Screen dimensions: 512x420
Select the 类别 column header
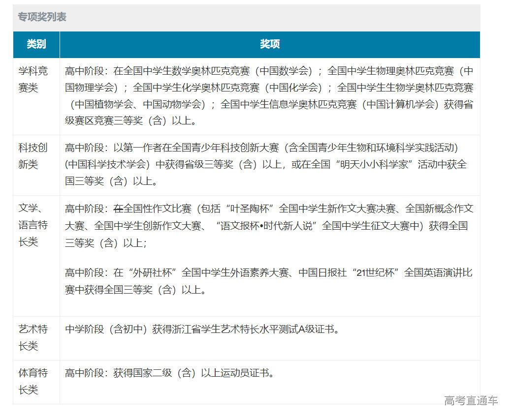[x=36, y=44]
